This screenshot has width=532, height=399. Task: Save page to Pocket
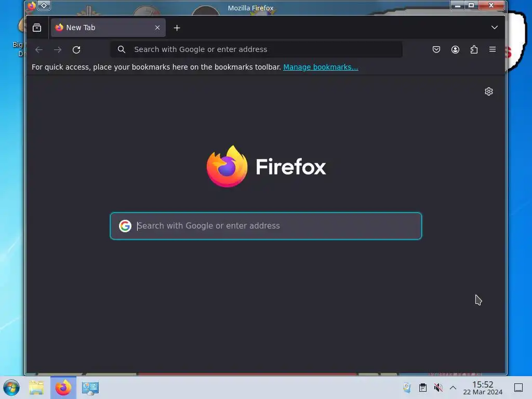point(436,49)
